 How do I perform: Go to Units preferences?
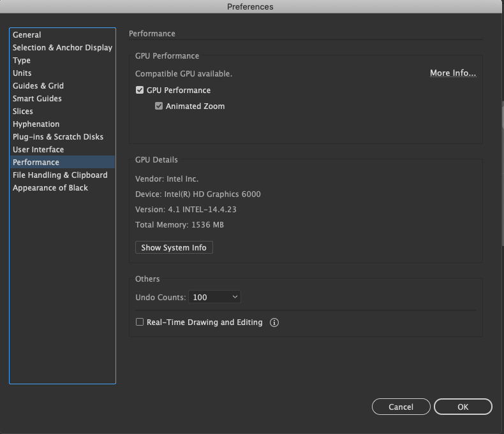(x=22, y=73)
